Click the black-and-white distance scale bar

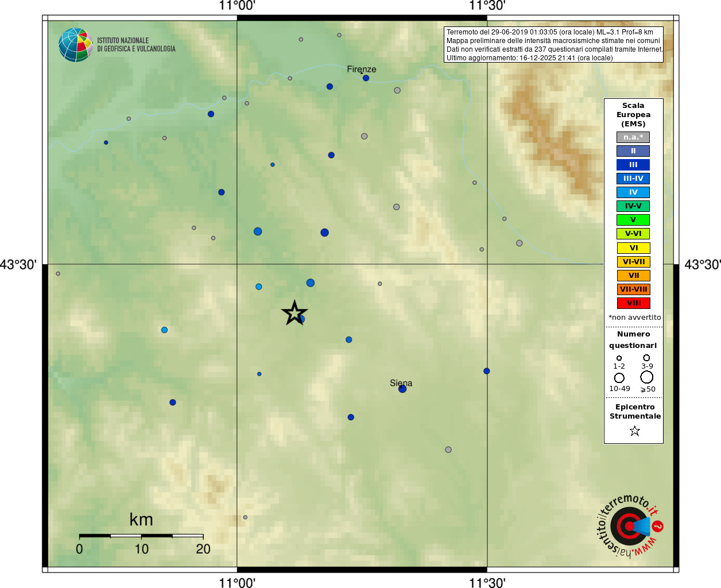(x=141, y=536)
